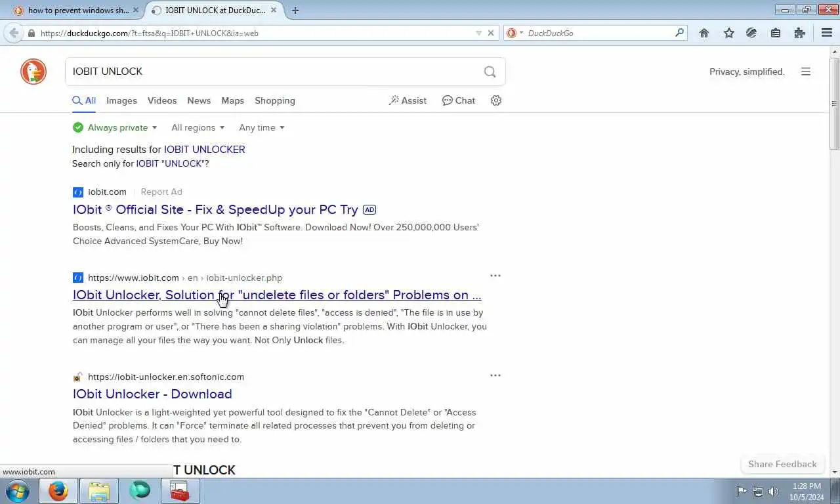
Task: Switch to Images results
Action: click(121, 100)
